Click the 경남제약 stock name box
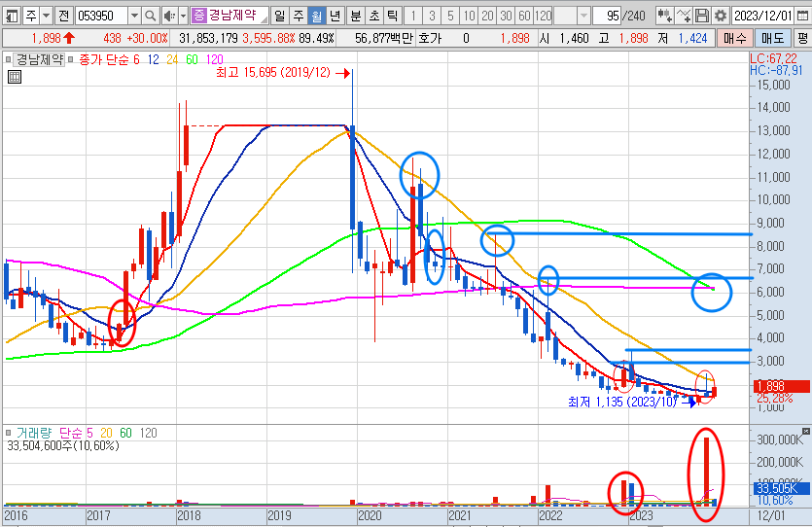Image resolution: width=812 pixels, height=527 pixels. [236, 17]
